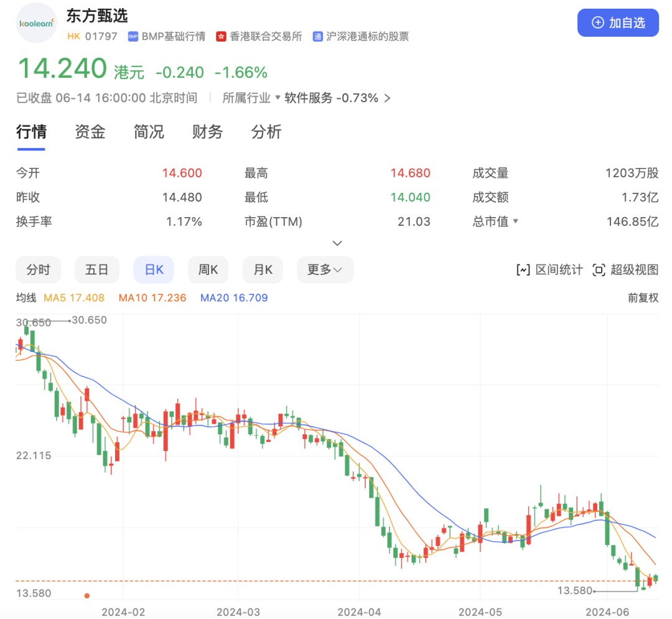This screenshot has width=672, height=619.
Task: Click the MA20 16.709 indicator label
Action: point(234,298)
